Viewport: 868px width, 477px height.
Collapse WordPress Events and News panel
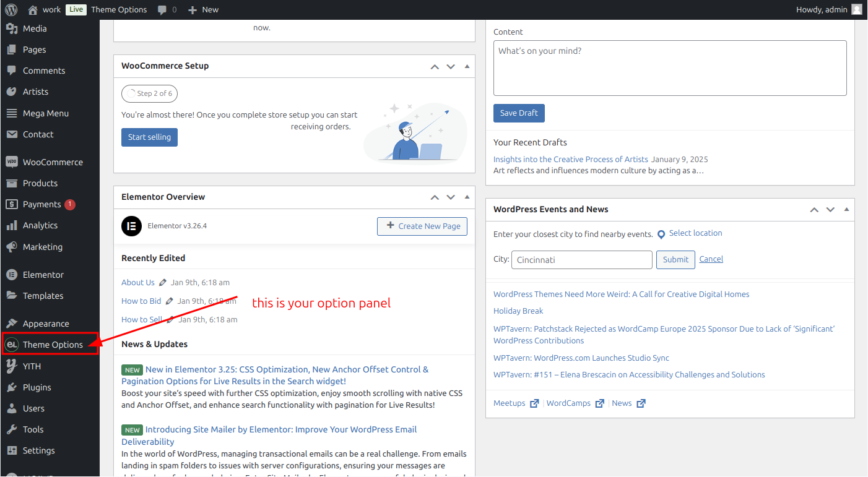[x=846, y=210]
